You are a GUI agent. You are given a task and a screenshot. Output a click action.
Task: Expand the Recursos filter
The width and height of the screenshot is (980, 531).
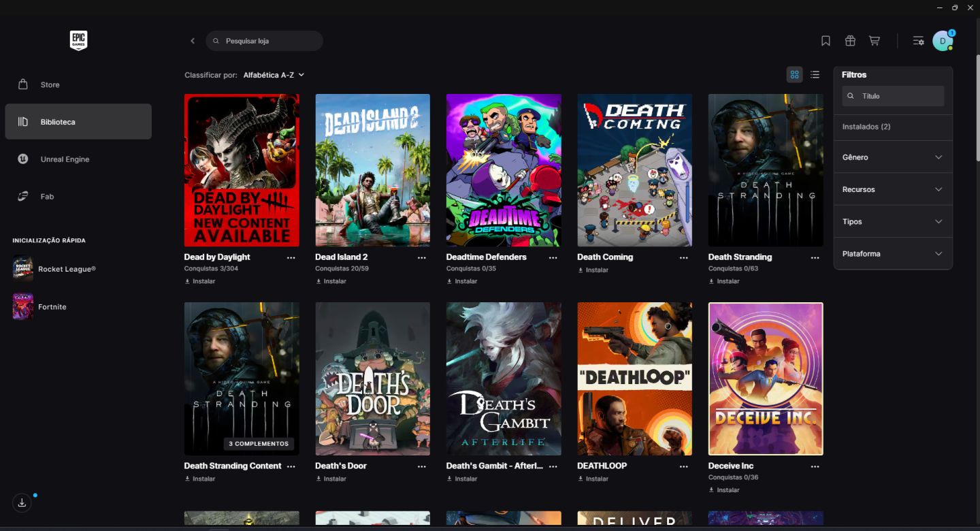coord(893,189)
